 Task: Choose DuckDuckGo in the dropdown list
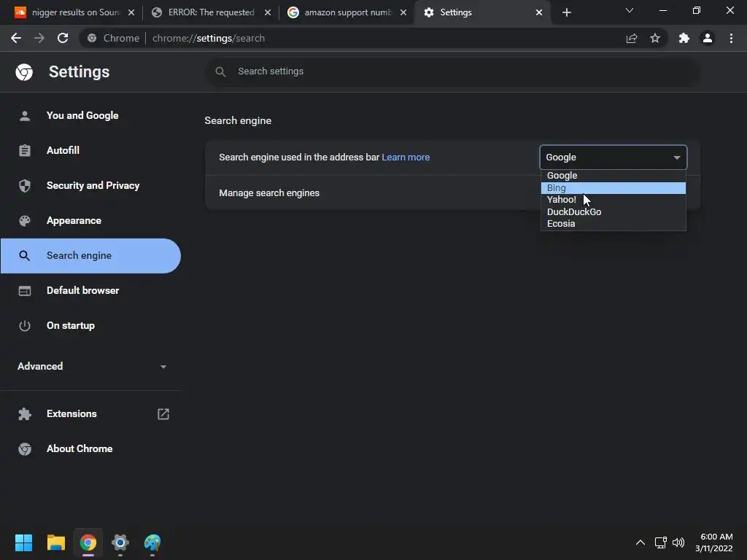point(613,212)
